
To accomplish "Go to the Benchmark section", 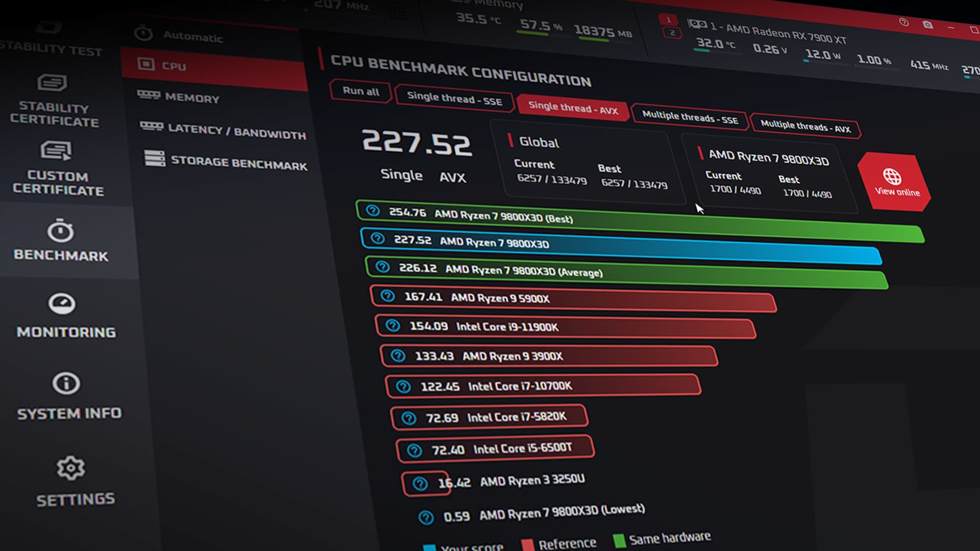I will click(x=61, y=240).
